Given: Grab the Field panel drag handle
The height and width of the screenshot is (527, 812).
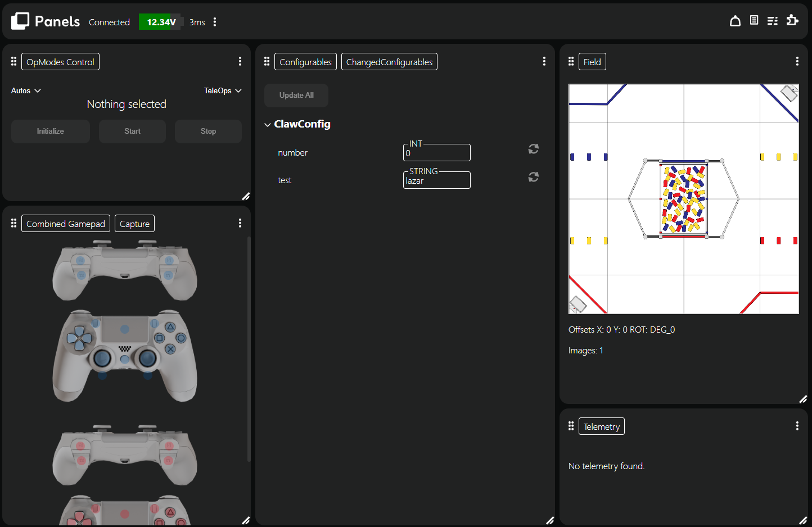Looking at the screenshot, I should tap(571, 61).
